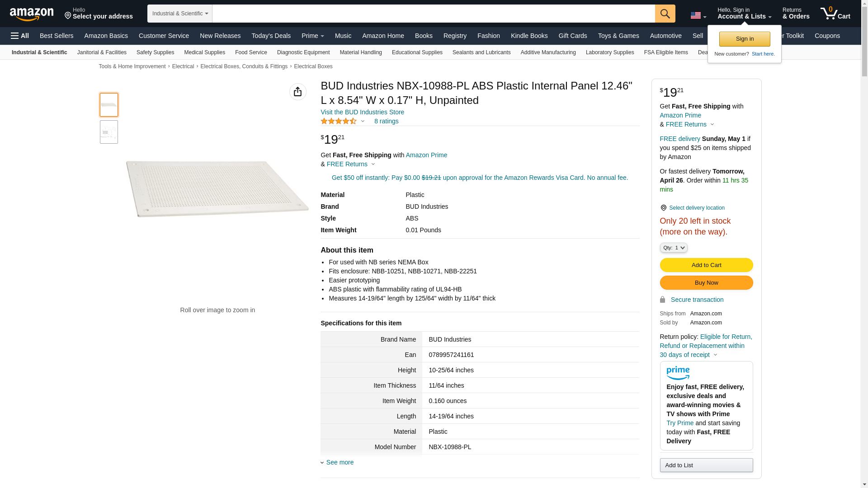Select the second product thumbnail
The width and height of the screenshot is (868, 488).
[x=109, y=132]
